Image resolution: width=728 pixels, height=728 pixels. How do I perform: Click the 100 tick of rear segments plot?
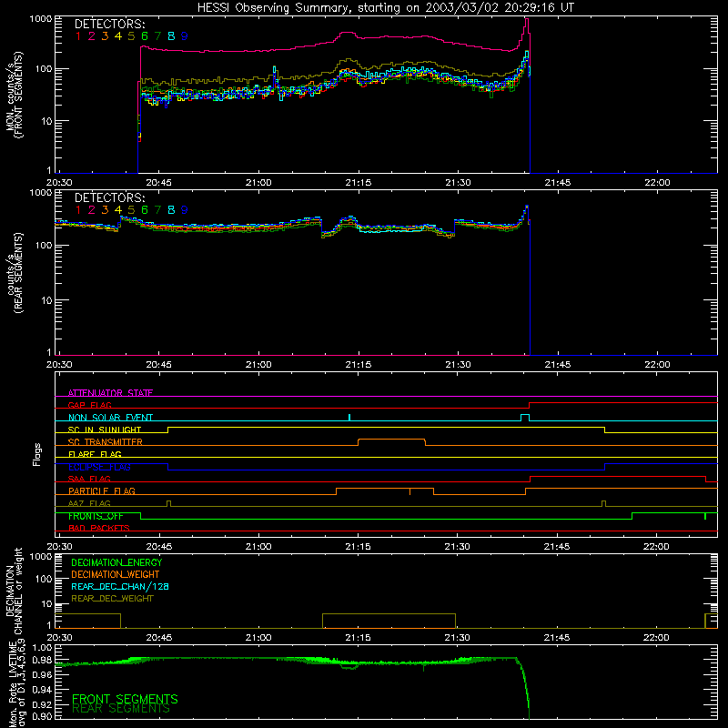point(44,245)
